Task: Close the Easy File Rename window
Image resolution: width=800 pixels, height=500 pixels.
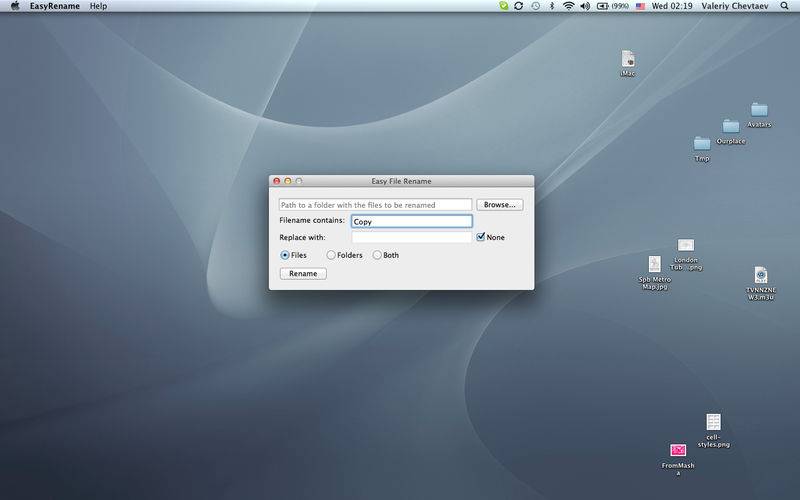Action: coord(277,181)
